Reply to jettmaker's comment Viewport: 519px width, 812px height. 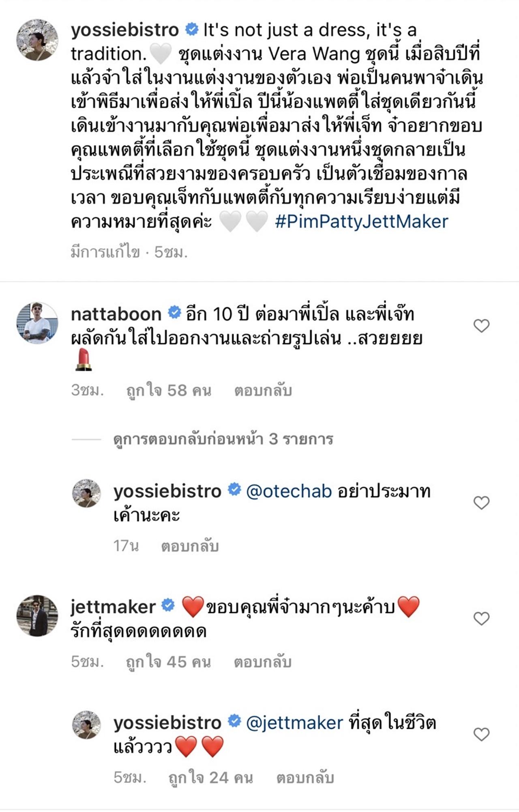263,662
